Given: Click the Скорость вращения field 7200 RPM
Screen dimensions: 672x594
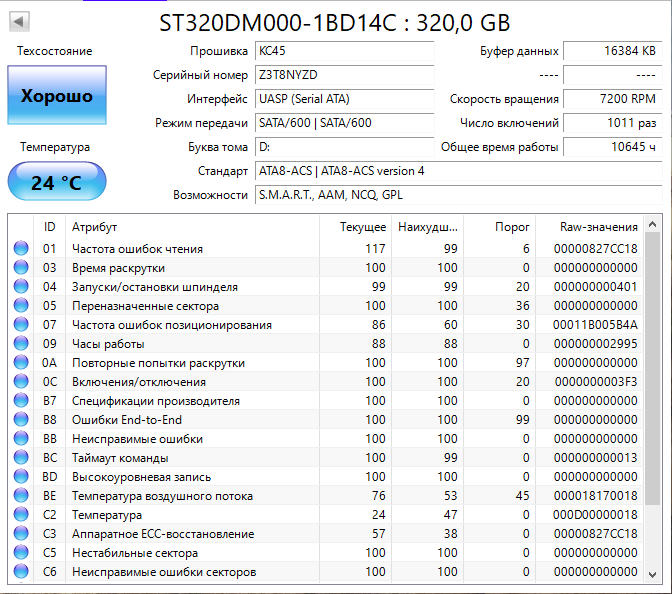Looking at the screenshot, I should [x=613, y=99].
